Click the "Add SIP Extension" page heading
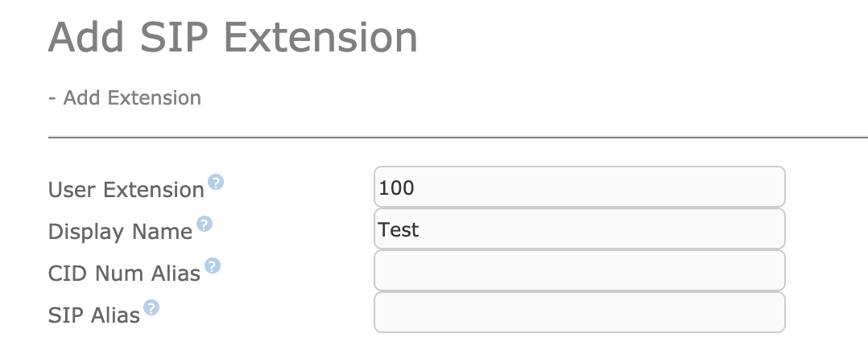This screenshot has width=868, height=346. pos(233,37)
